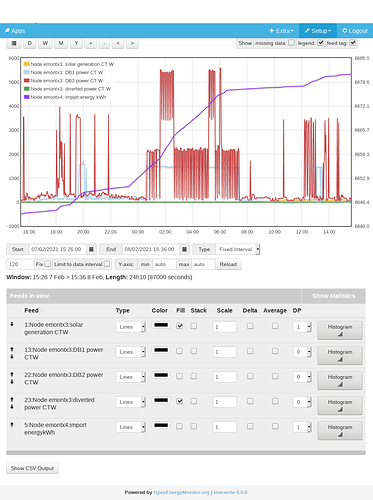Move the DB1 power feed down
The height and width of the screenshot is (500, 373).
12,357
